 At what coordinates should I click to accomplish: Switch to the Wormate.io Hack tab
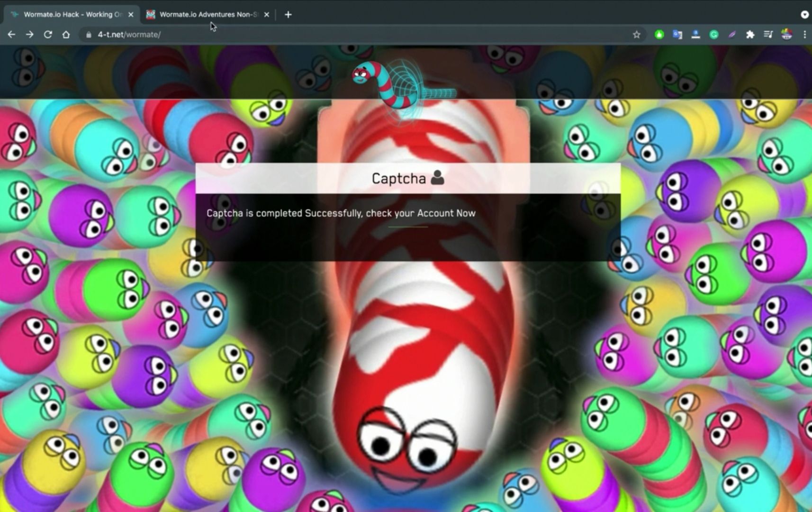pos(71,15)
